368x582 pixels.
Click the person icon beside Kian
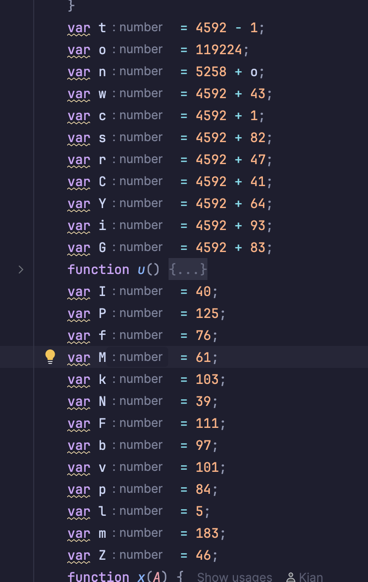pos(291,577)
